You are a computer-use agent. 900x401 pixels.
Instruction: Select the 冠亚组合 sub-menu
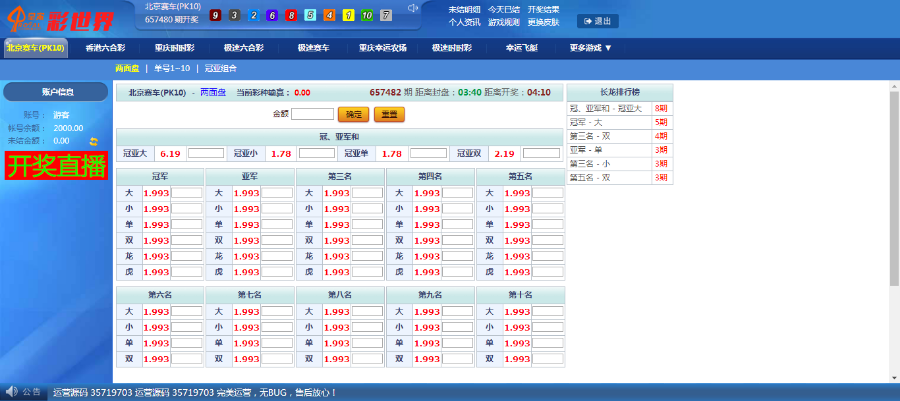pos(221,68)
